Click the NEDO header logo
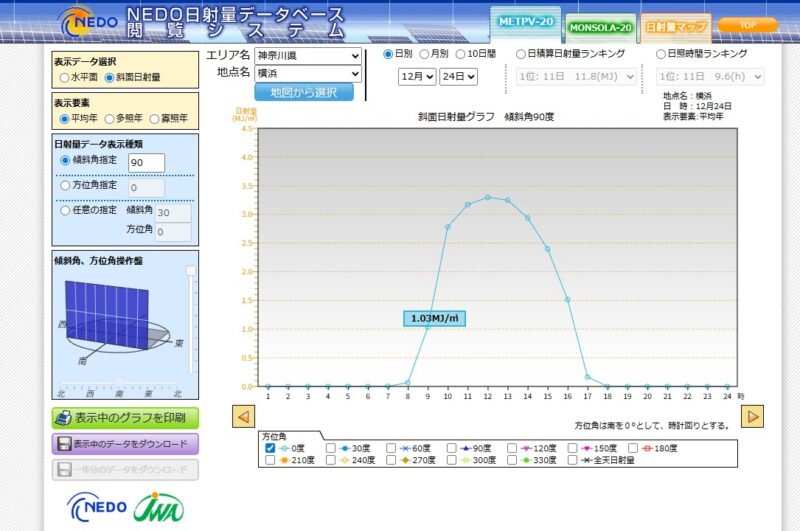The image size is (800, 531). click(x=88, y=22)
